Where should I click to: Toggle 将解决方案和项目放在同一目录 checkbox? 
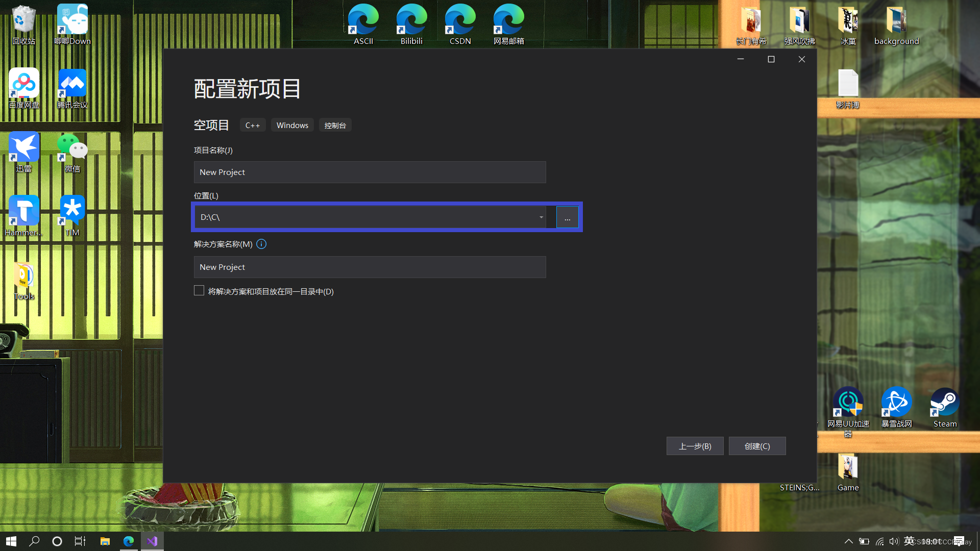pyautogui.click(x=199, y=290)
